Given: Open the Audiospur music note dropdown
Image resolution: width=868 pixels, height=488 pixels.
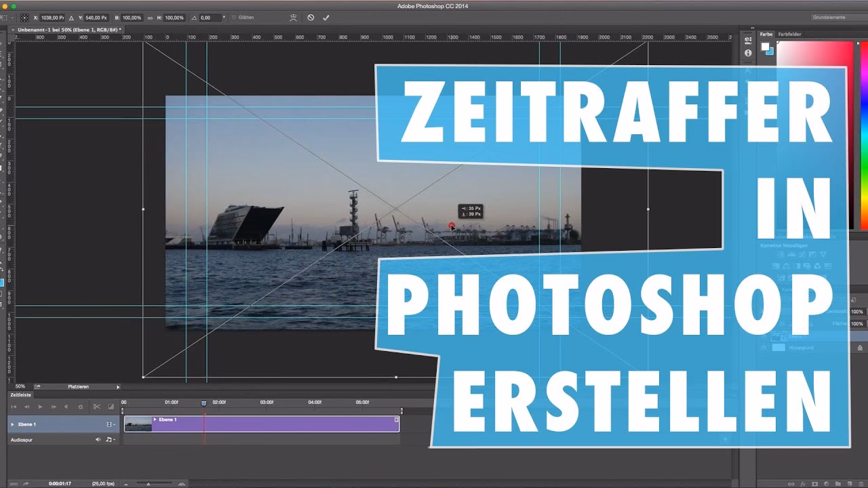Looking at the screenshot, I should [x=110, y=440].
